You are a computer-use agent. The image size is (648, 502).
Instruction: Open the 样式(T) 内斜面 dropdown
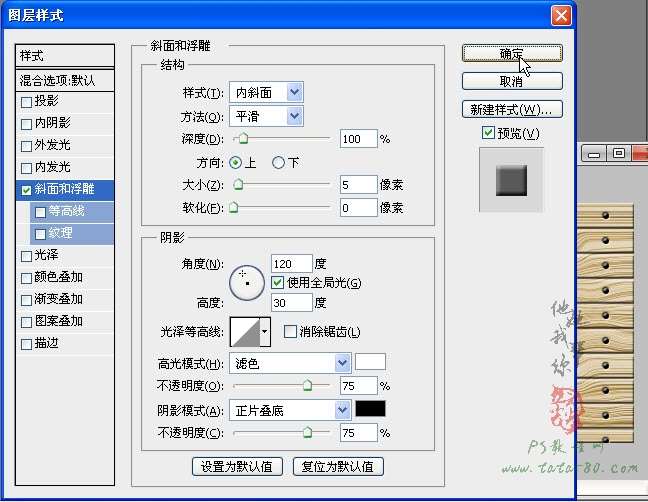point(267,92)
